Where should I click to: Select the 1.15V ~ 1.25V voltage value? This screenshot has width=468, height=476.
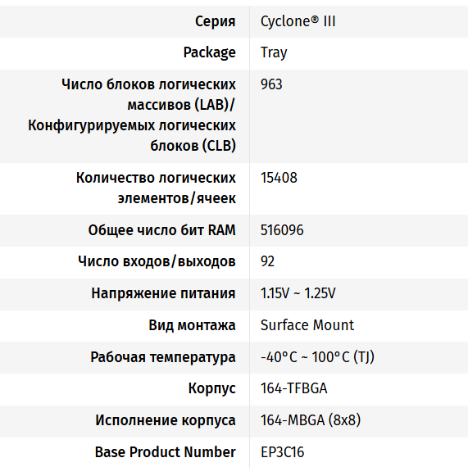298,293
